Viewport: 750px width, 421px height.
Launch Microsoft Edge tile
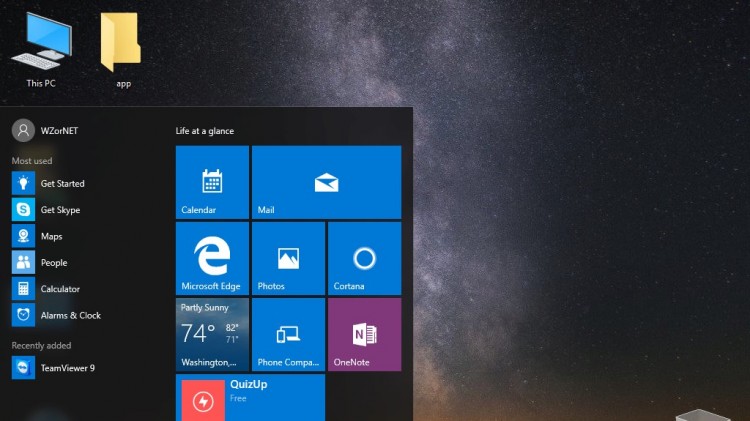pos(212,258)
